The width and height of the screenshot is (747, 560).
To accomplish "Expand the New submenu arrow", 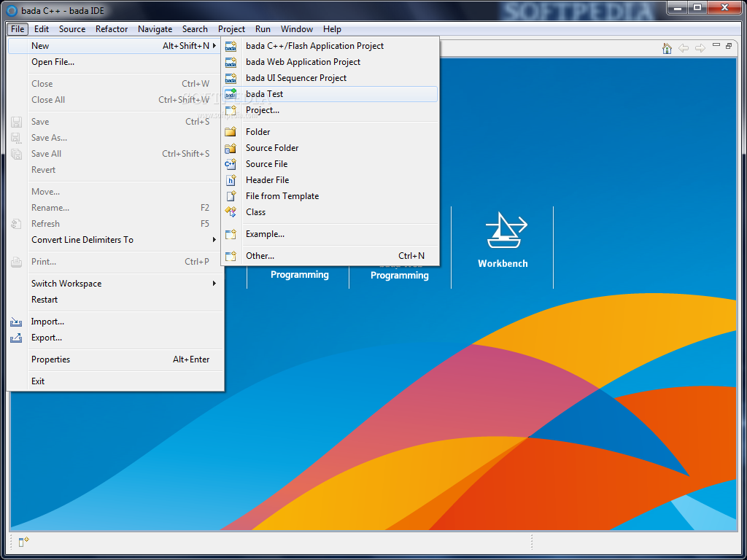I will coord(214,46).
